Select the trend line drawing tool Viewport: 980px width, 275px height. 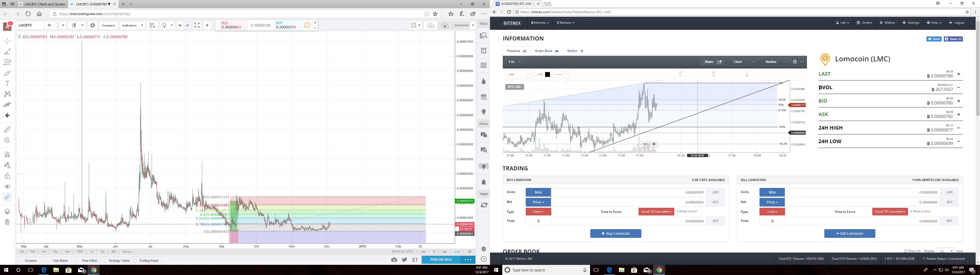7,52
